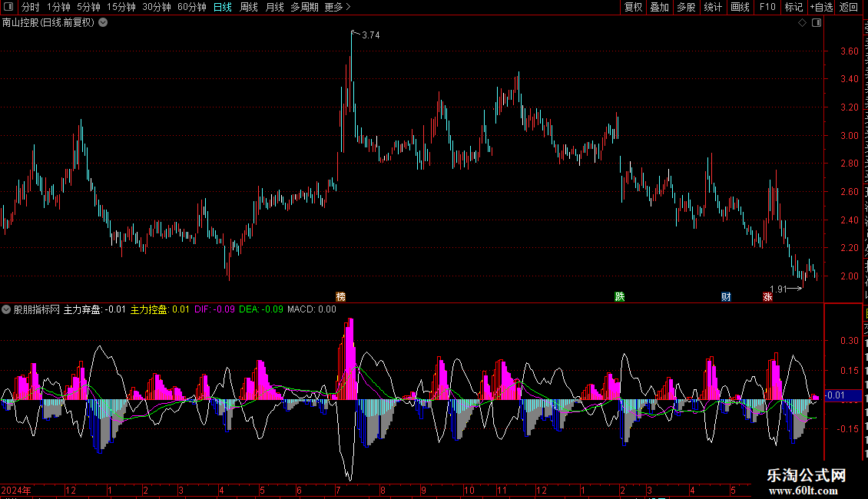Click the diamond marker icon at the chart's top right
Screen dimensions: 868x499
[802, 23]
